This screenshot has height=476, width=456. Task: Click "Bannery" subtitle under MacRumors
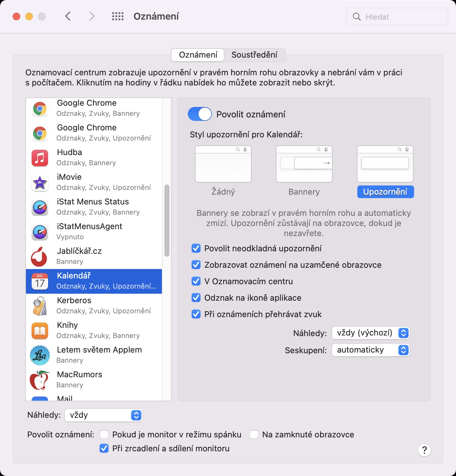click(70, 385)
